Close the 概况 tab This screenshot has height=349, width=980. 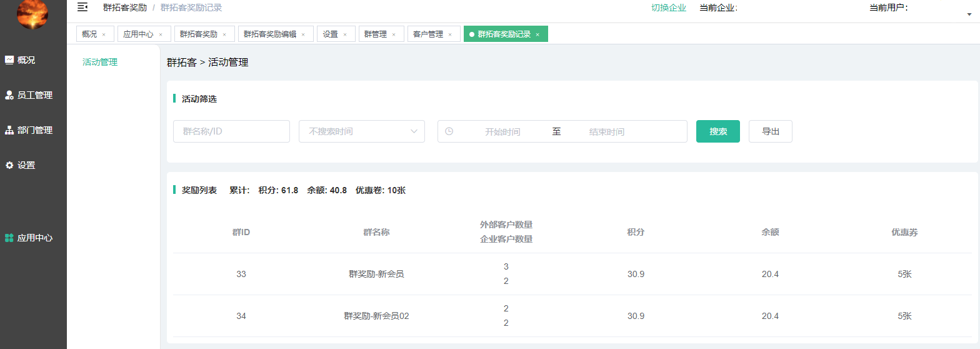point(104,34)
